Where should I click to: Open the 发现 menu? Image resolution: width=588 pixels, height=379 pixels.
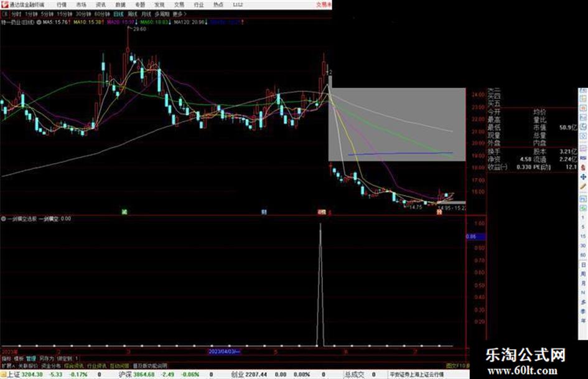[x=159, y=4]
